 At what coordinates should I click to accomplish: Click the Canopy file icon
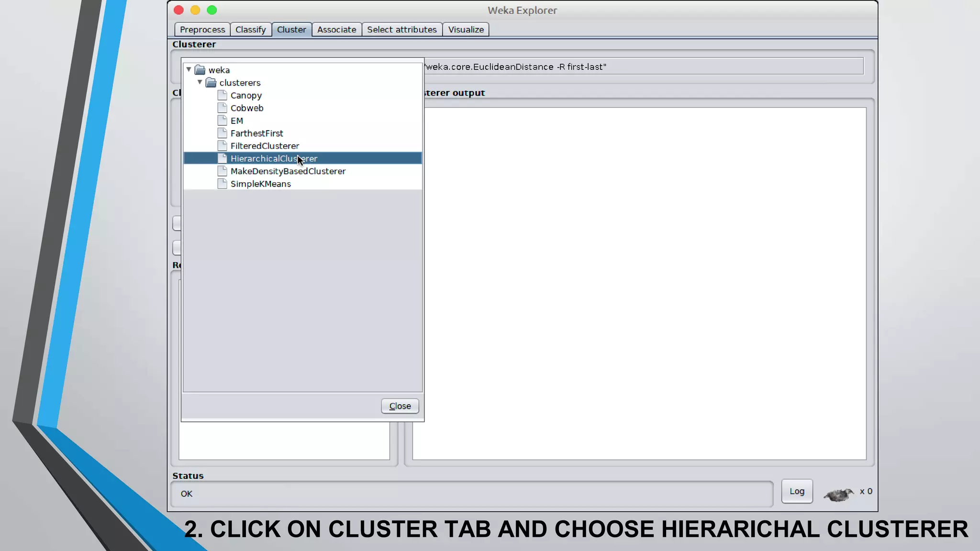(x=222, y=95)
